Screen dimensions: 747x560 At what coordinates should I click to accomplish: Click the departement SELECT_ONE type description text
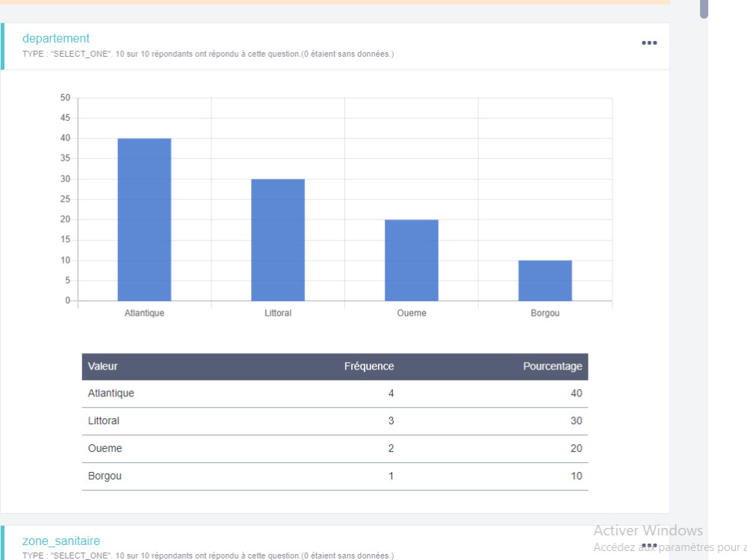[x=208, y=54]
